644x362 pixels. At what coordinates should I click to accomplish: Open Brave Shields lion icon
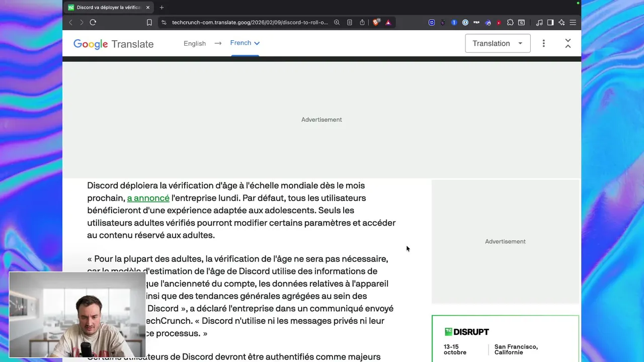point(376,23)
